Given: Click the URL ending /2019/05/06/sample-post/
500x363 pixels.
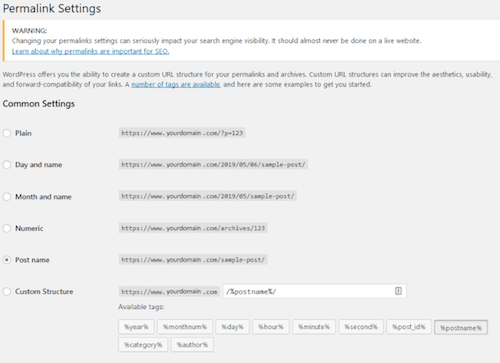Looking at the screenshot, I should (x=213, y=164).
